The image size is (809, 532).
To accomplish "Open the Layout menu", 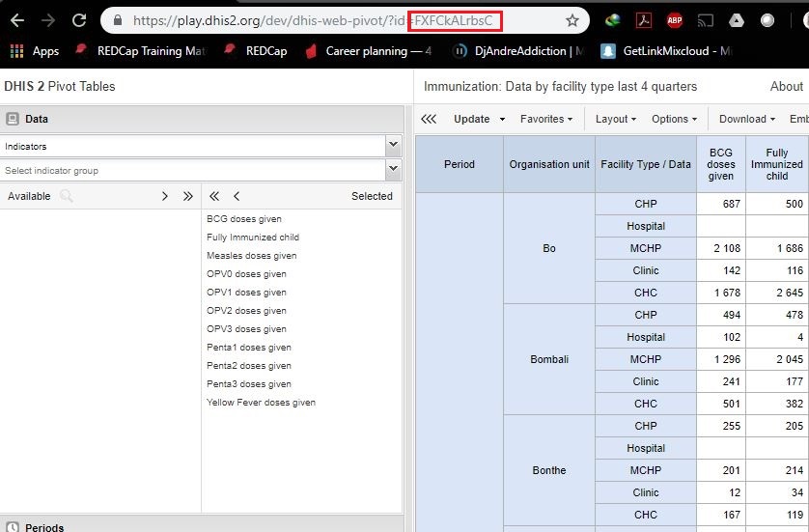I will click(616, 119).
